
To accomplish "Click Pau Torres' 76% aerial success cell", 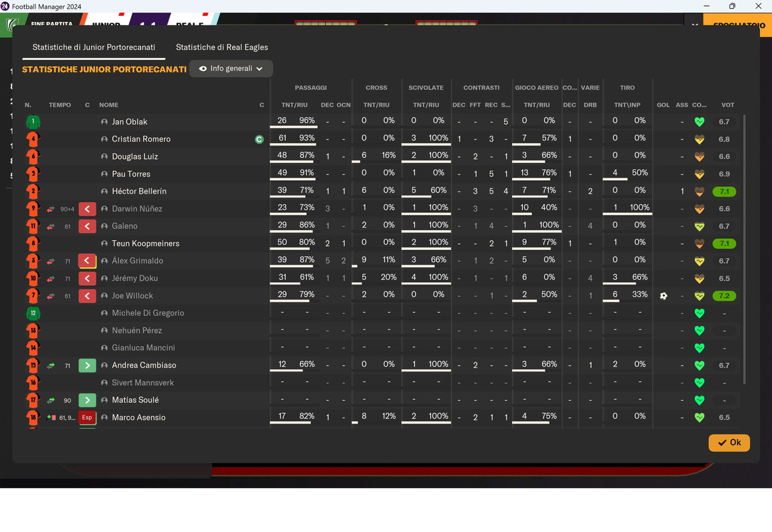I will tap(549, 173).
